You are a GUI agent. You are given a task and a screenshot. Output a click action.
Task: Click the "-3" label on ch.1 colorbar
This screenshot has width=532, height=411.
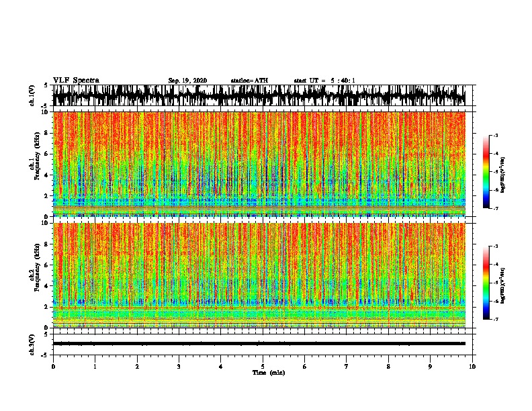tap(495, 135)
